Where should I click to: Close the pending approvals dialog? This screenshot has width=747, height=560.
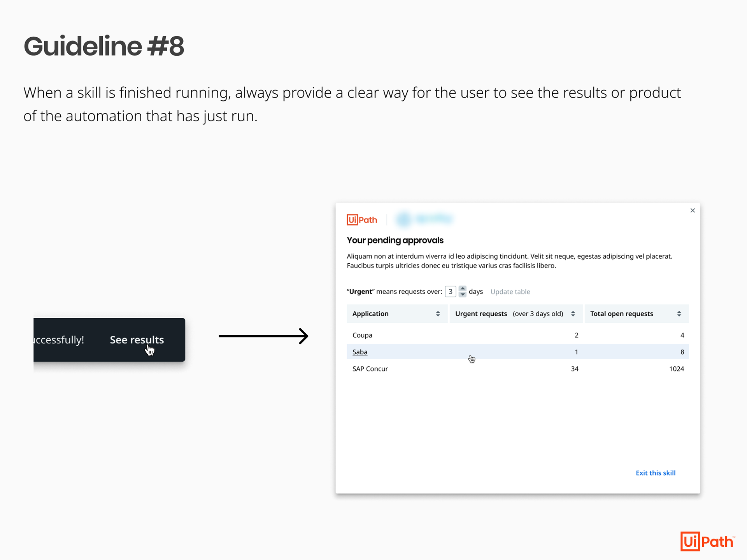tap(693, 210)
